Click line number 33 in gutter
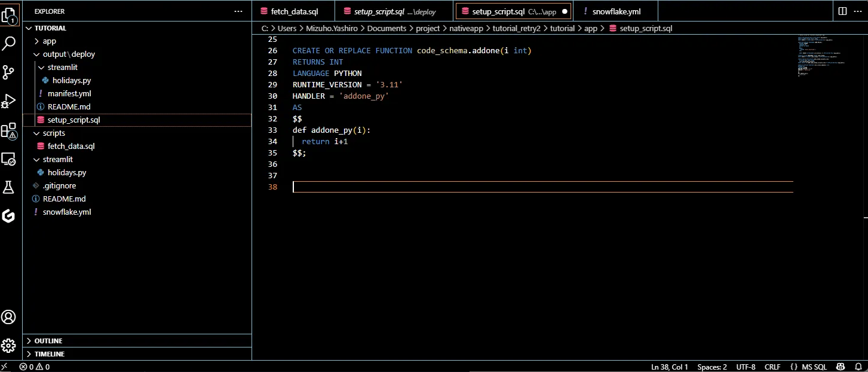The image size is (868, 372). [x=272, y=130]
